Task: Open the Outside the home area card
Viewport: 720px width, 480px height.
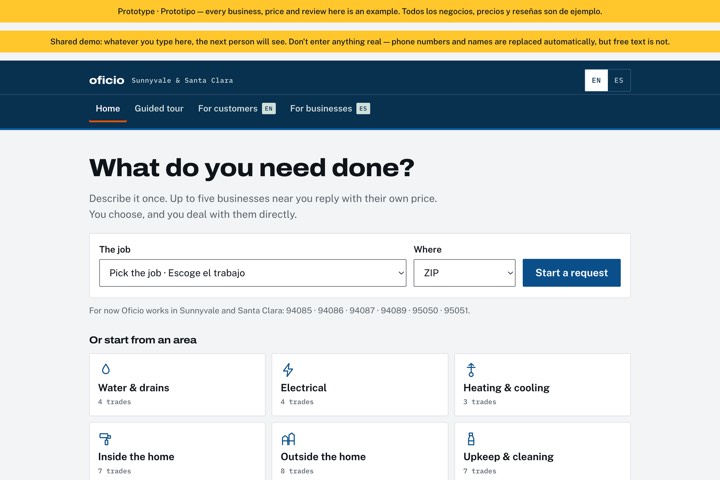Action: (360, 451)
